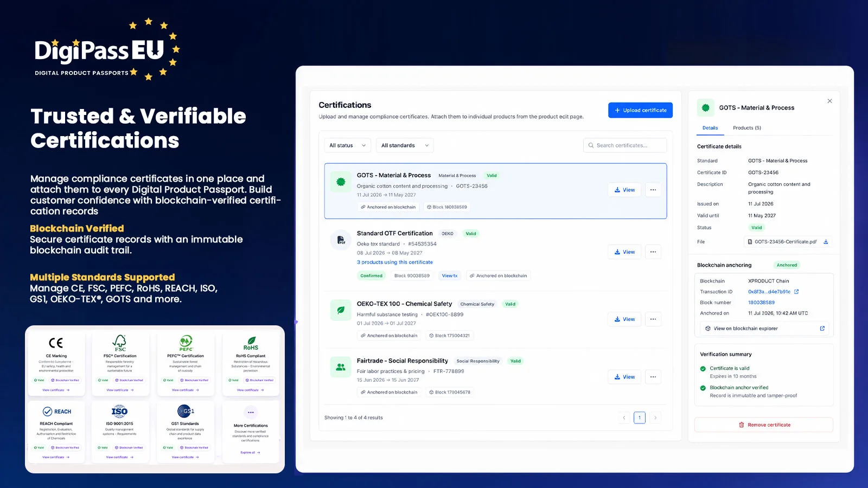Click the Chemical Safety tag
The height and width of the screenshot is (488, 868).
coord(477,304)
